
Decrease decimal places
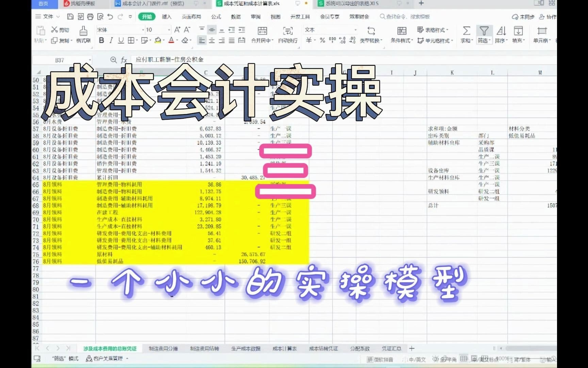[353, 41]
